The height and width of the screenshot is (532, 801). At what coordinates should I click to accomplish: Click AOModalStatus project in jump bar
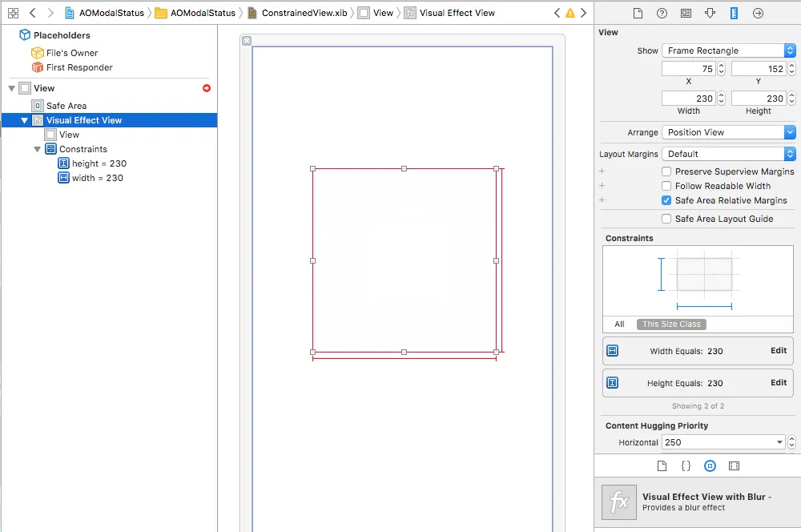click(104, 13)
